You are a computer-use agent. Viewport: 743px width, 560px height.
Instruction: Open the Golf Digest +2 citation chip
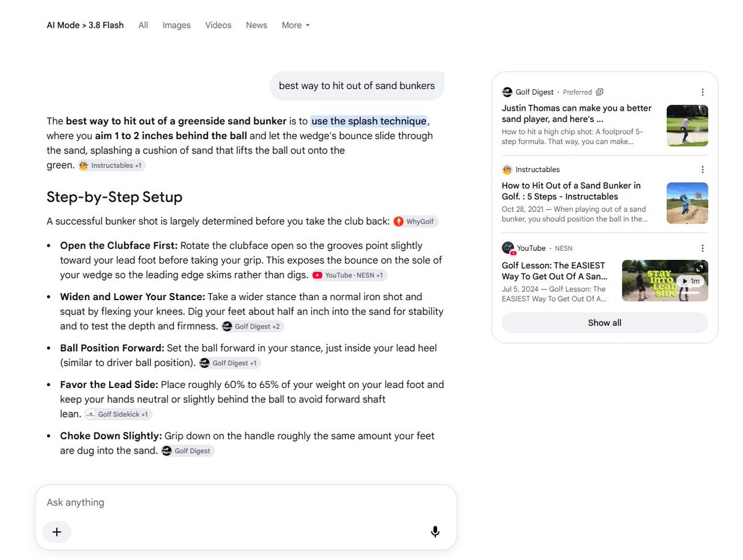253,326
